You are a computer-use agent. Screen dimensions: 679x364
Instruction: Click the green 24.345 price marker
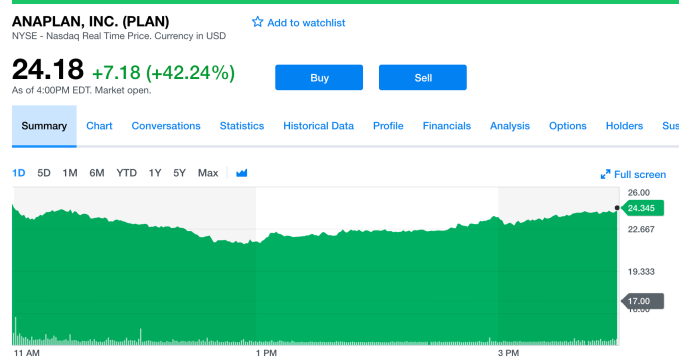pos(642,208)
